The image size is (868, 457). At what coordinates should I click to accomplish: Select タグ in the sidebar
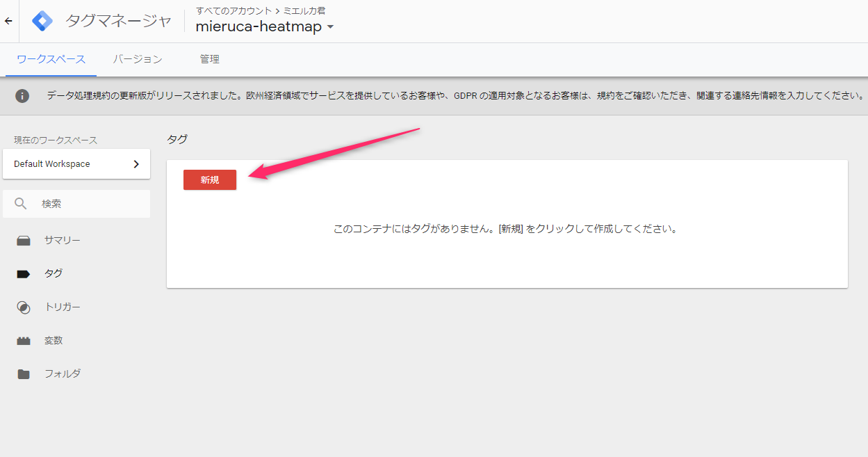click(x=54, y=274)
